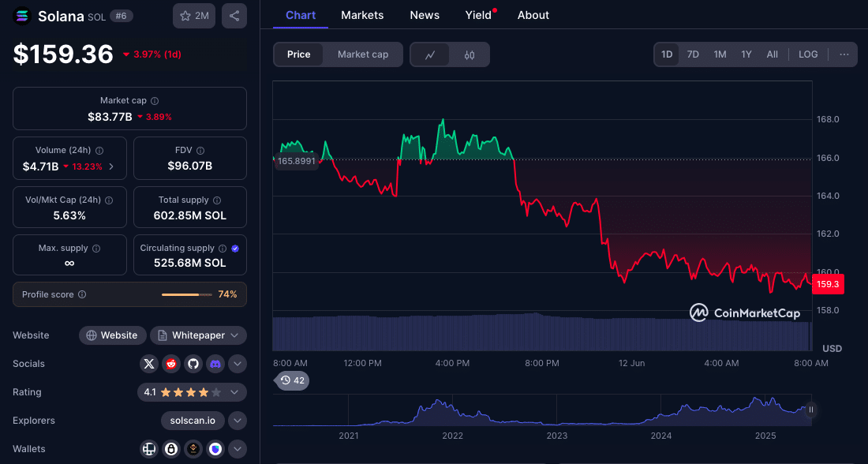Expand more Socials chevron
The image size is (868, 464).
click(x=238, y=364)
